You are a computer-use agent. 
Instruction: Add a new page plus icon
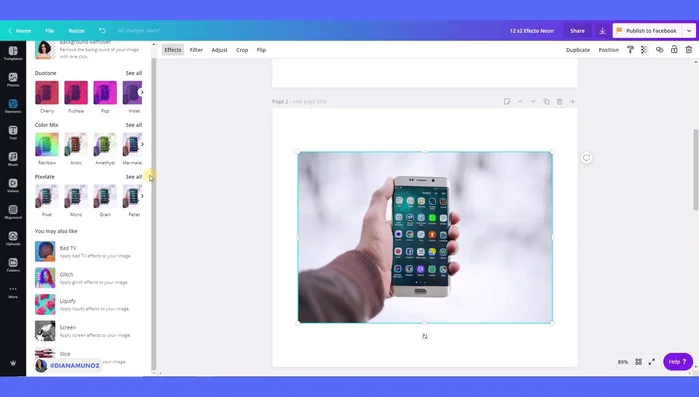pyautogui.click(x=572, y=102)
